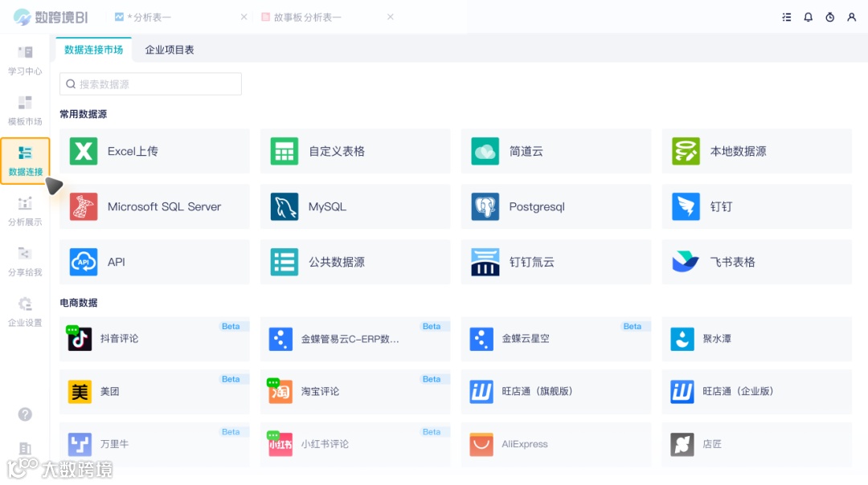Click the 自定义表格 green grid icon

coord(285,151)
